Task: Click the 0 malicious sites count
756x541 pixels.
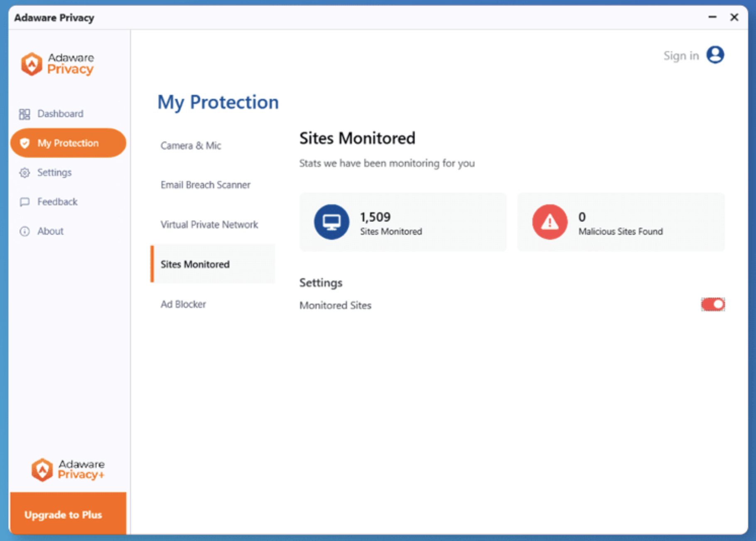Action: (582, 216)
